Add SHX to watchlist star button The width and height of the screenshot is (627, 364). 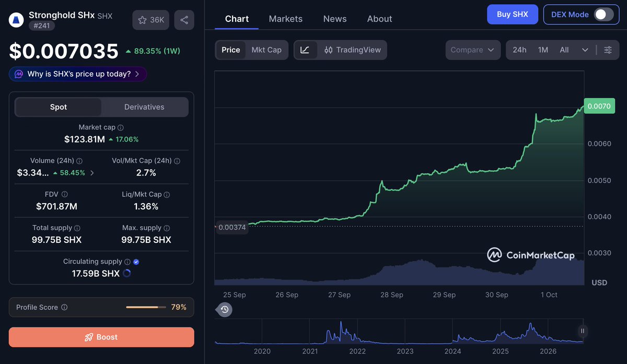click(x=151, y=20)
